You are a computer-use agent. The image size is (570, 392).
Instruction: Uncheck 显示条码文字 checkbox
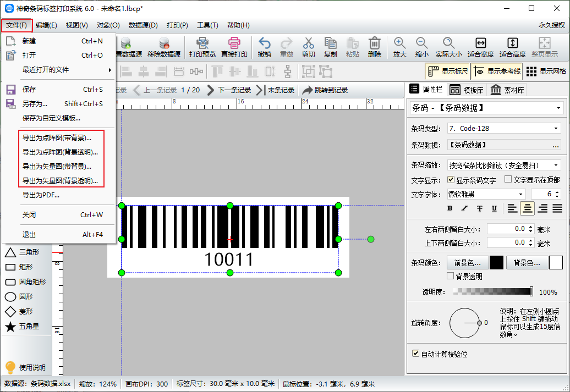coord(451,179)
